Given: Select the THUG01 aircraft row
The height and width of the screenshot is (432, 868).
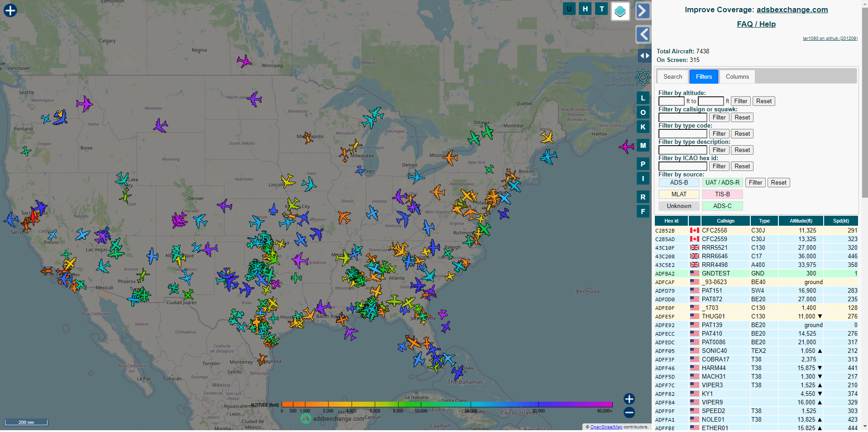Looking at the screenshot, I should (x=756, y=316).
